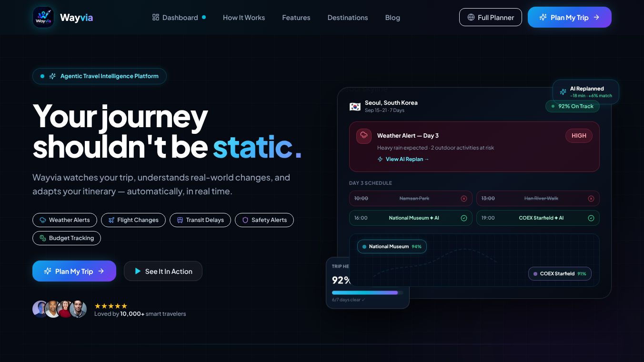
Task: Click the train icon on Transit Delays
Action: pos(180,220)
